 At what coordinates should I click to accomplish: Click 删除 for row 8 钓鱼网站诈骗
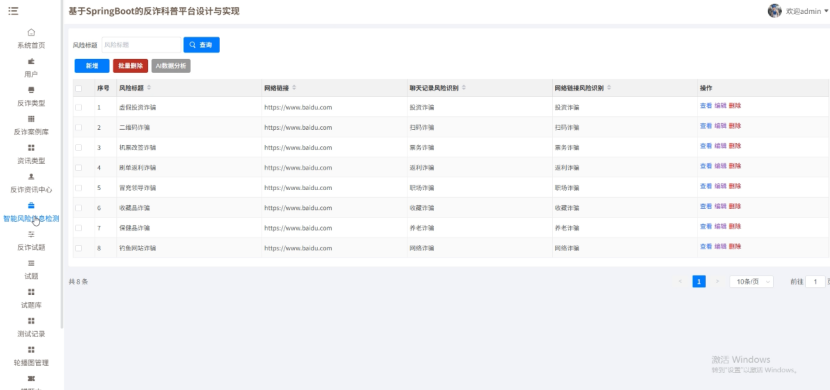[735, 247]
